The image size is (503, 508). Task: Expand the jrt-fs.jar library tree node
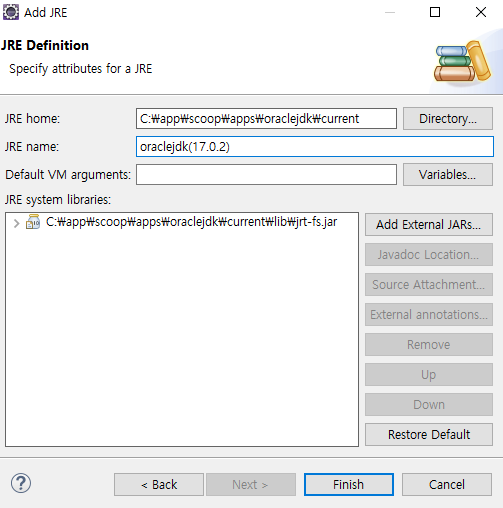coord(16,223)
